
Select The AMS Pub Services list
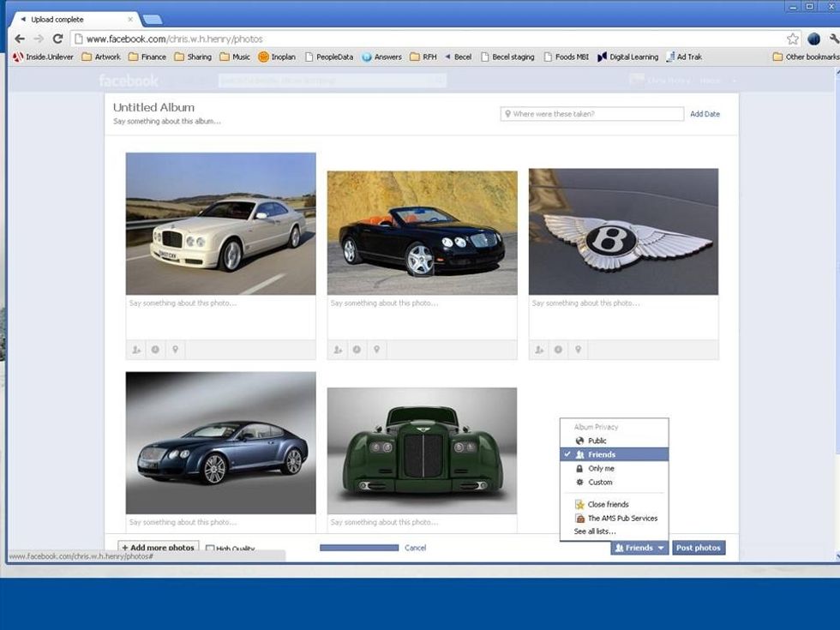coord(615,518)
